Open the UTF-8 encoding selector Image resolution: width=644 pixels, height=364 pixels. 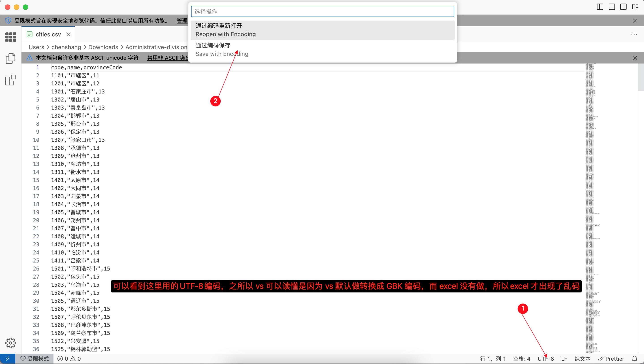[x=545, y=359]
